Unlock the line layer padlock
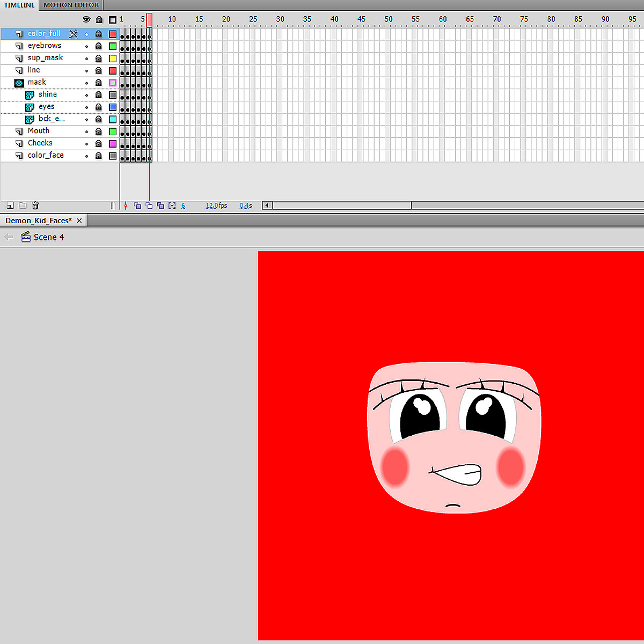Viewport: 644px width, 644px height. (99, 70)
